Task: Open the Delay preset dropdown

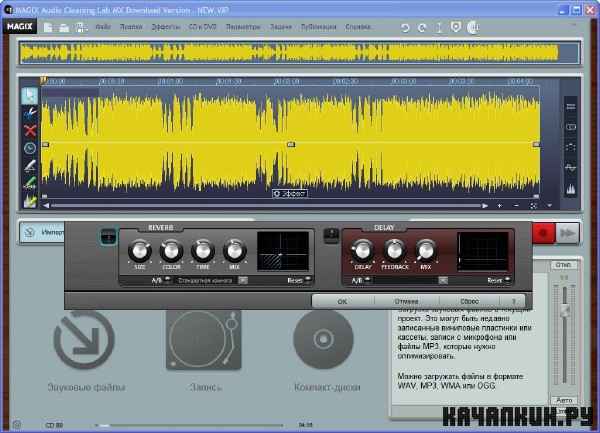Action: pos(443,280)
